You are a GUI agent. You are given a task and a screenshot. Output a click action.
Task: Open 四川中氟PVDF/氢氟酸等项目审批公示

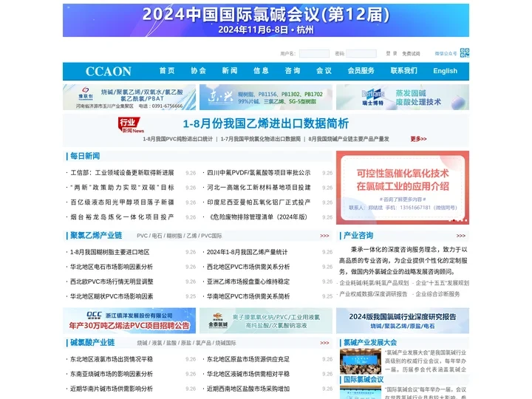tap(259, 173)
